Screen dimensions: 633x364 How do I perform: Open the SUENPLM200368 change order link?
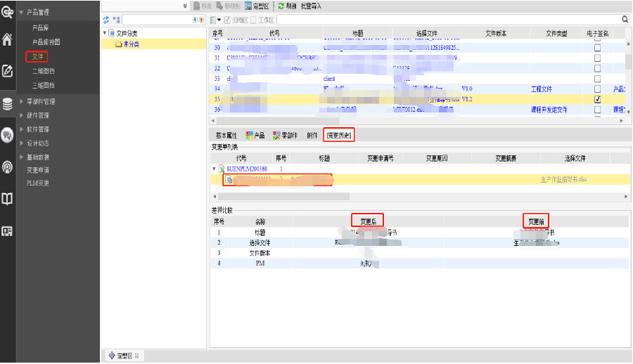(247, 169)
